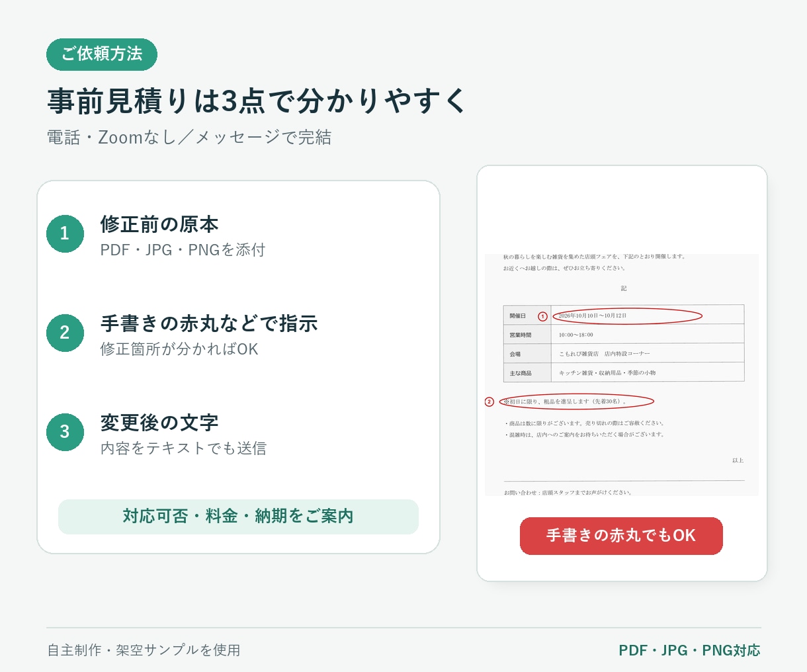Click the 手書きの赤丸でもOK red button

[x=621, y=536]
